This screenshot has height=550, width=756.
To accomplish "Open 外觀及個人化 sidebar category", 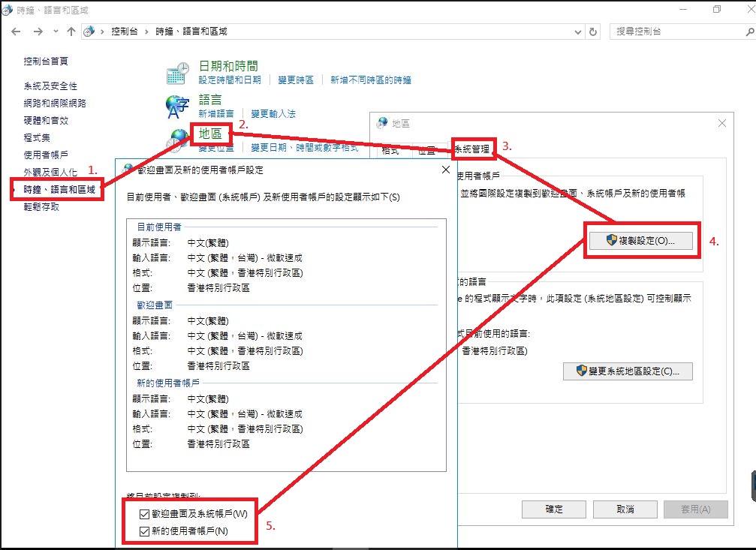I will click(50, 172).
